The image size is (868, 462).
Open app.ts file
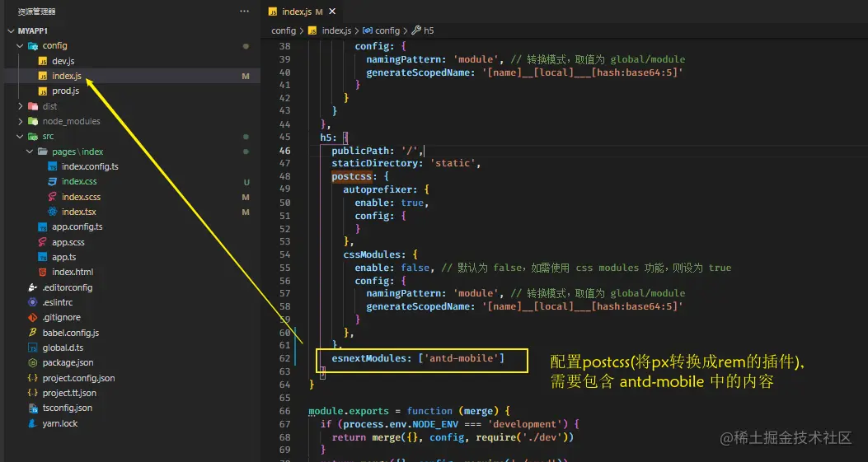pos(63,257)
